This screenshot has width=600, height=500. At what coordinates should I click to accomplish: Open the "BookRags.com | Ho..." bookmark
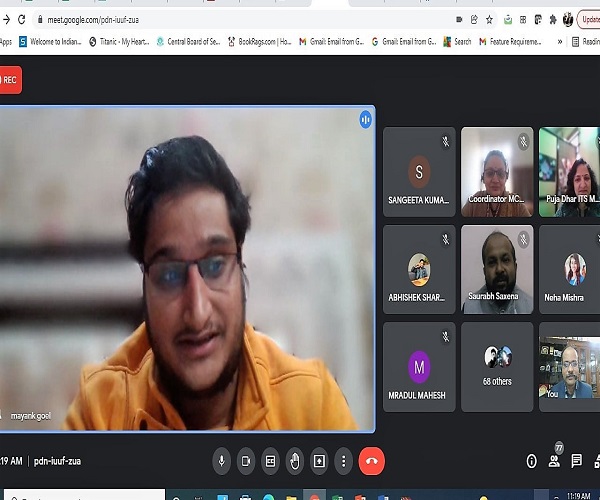coord(259,41)
